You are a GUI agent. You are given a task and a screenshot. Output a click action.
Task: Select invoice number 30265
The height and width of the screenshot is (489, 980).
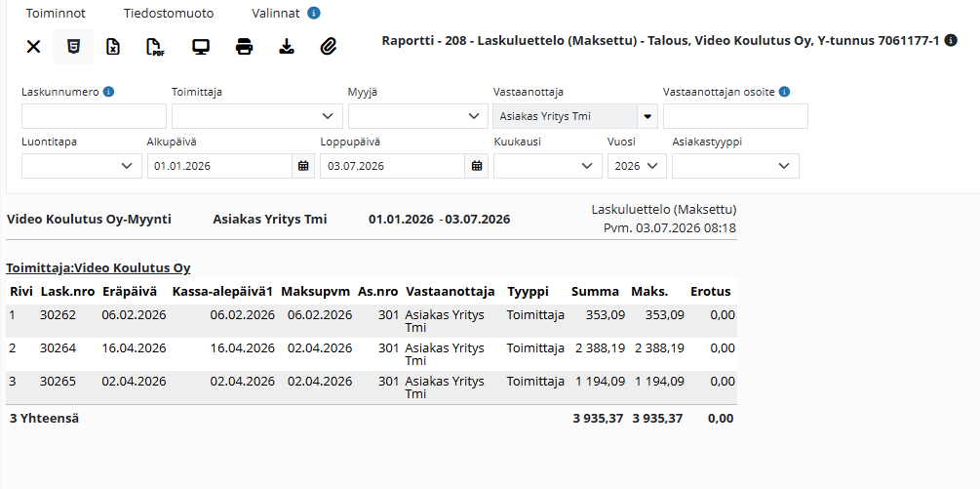pos(58,381)
